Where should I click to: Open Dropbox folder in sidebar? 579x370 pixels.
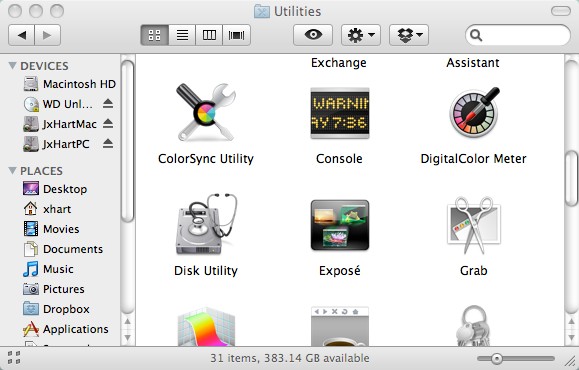click(56, 309)
